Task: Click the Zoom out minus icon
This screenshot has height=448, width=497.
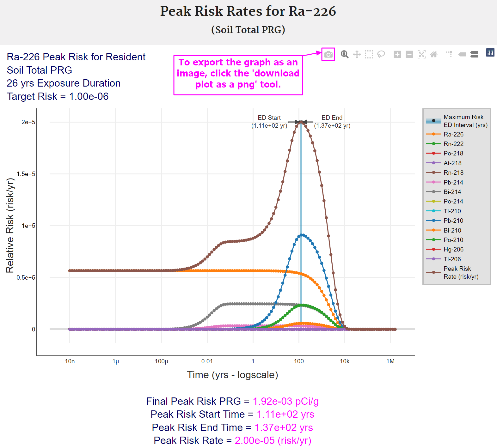Action: (409, 54)
